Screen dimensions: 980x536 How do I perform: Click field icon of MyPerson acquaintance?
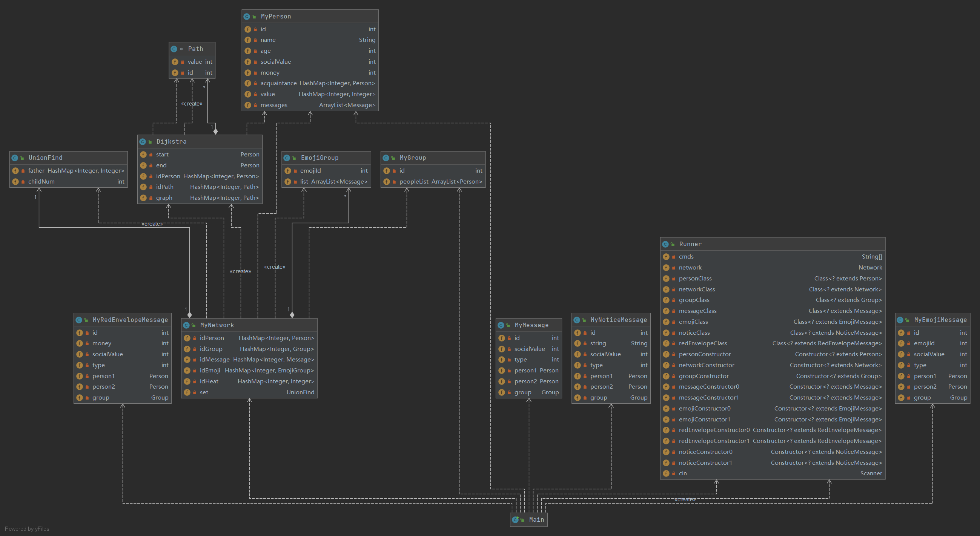coord(248,83)
